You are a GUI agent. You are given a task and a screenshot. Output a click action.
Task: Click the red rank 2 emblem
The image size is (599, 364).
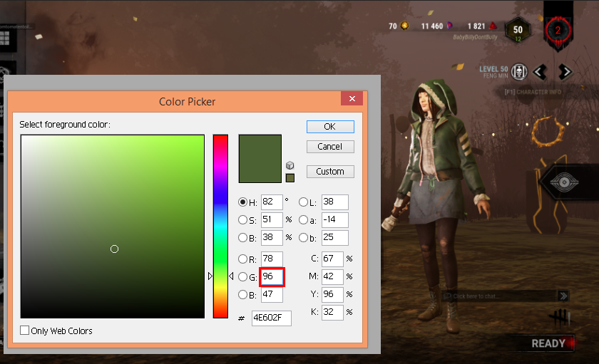click(558, 31)
